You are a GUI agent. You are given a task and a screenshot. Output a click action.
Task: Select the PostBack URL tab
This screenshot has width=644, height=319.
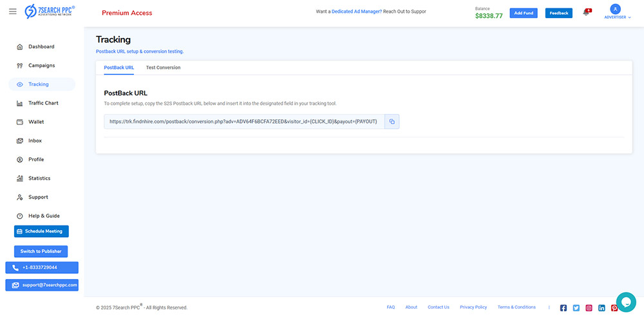point(119,68)
